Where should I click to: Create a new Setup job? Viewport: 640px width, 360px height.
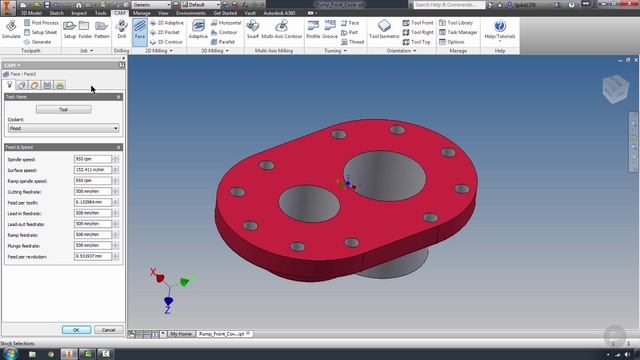pyautogui.click(x=69, y=30)
